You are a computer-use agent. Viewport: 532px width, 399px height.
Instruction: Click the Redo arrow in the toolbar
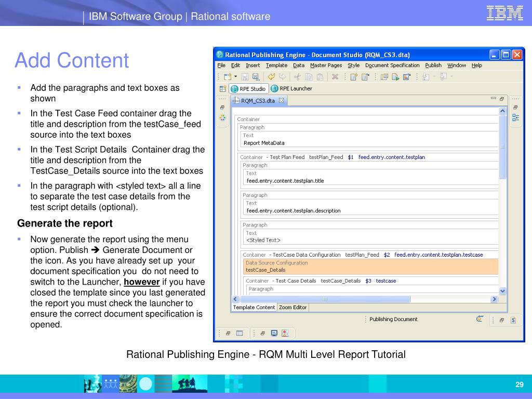pos(282,77)
